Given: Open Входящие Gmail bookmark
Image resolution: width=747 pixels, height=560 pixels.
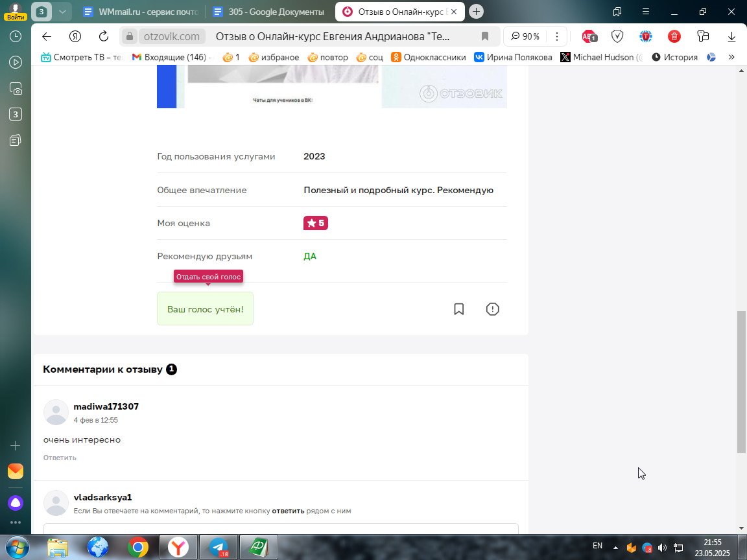Looking at the screenshot, I should point(171,57).
